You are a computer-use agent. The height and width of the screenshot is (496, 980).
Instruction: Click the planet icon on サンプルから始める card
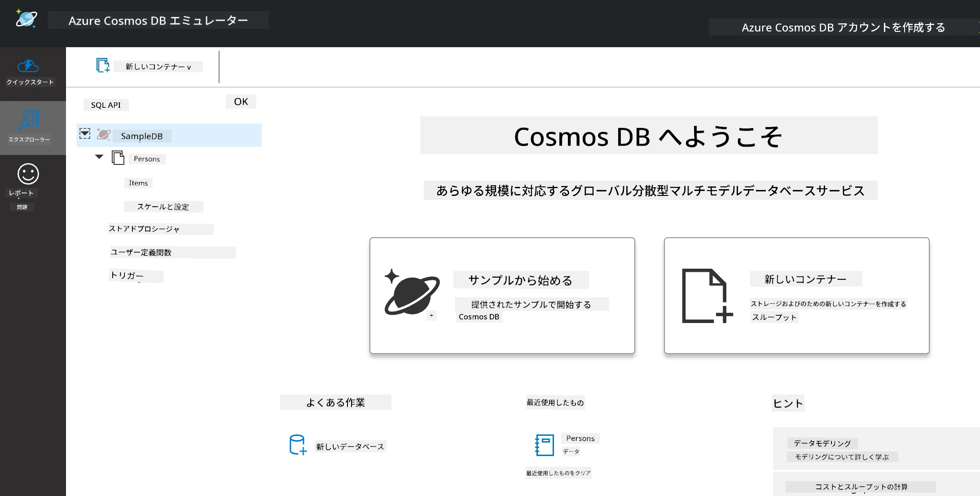coord(412,292)
